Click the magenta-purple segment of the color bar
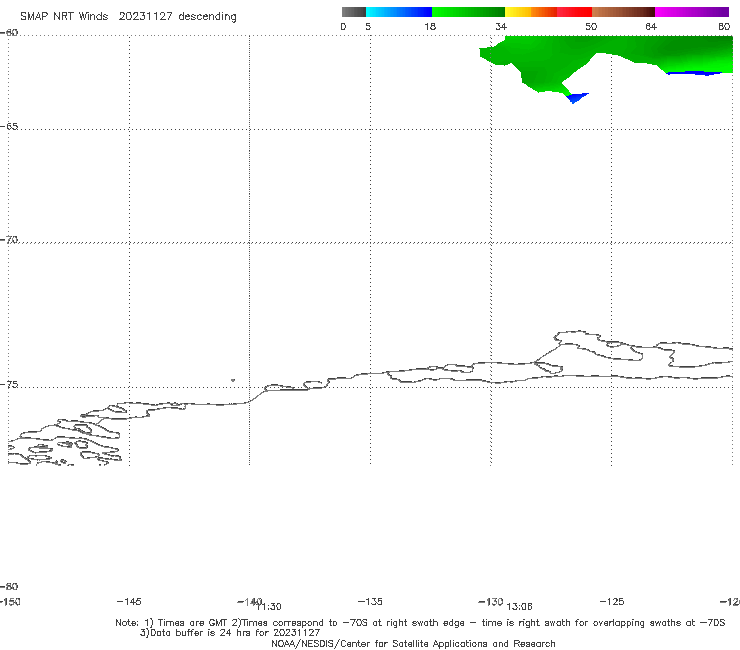Image resolution: width=740 pixels, height=650 pixels. (692, 12)
